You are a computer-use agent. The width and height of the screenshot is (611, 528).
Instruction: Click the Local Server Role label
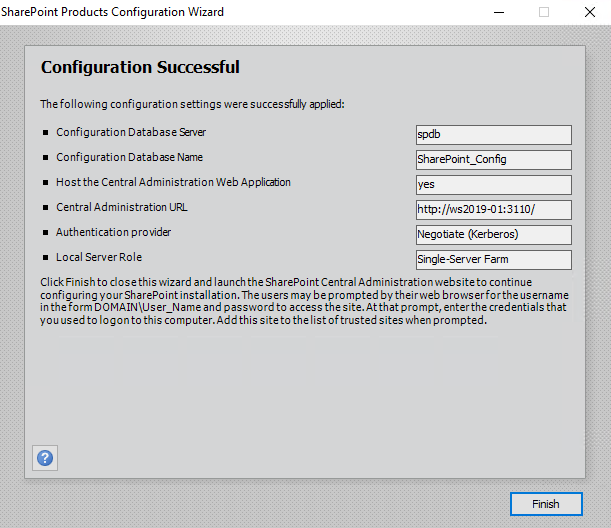[99, 257]
